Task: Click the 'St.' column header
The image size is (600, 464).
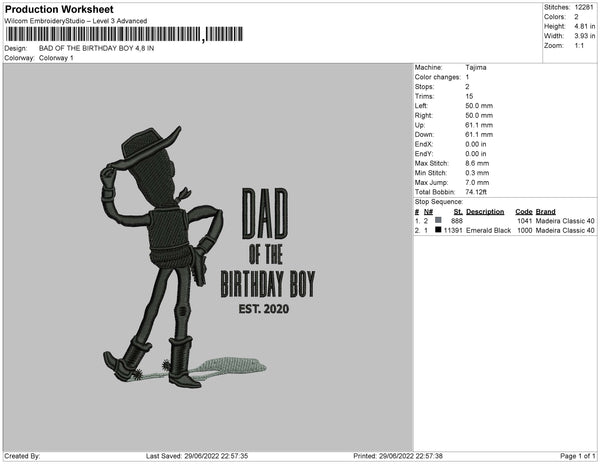Action: coord(458,212)
